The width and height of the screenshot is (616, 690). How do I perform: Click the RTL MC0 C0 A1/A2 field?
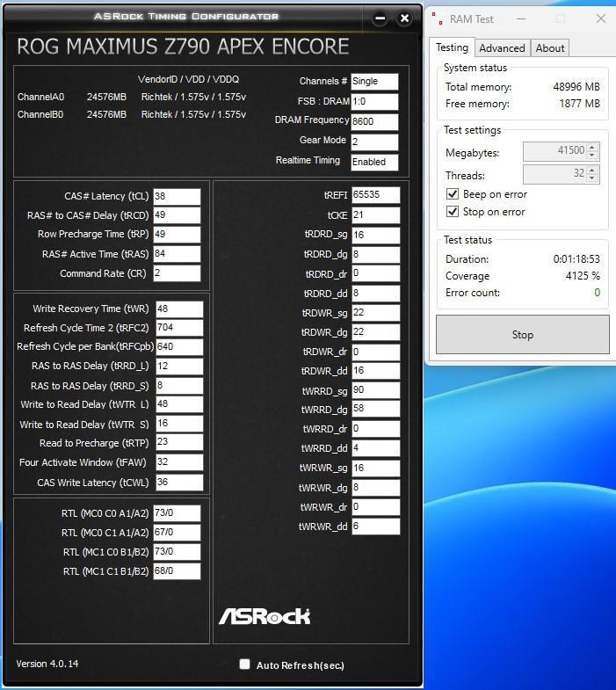pos(177,513)
